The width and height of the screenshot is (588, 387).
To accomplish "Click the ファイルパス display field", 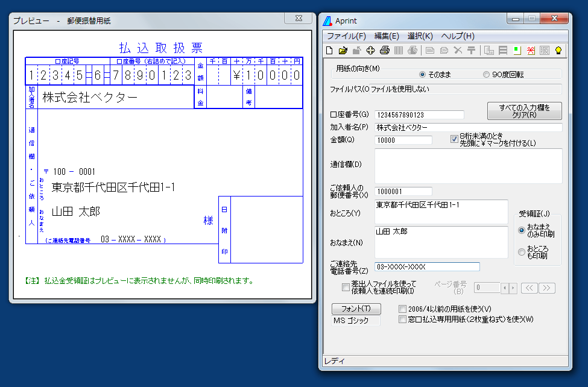I will tap(466, 89).
